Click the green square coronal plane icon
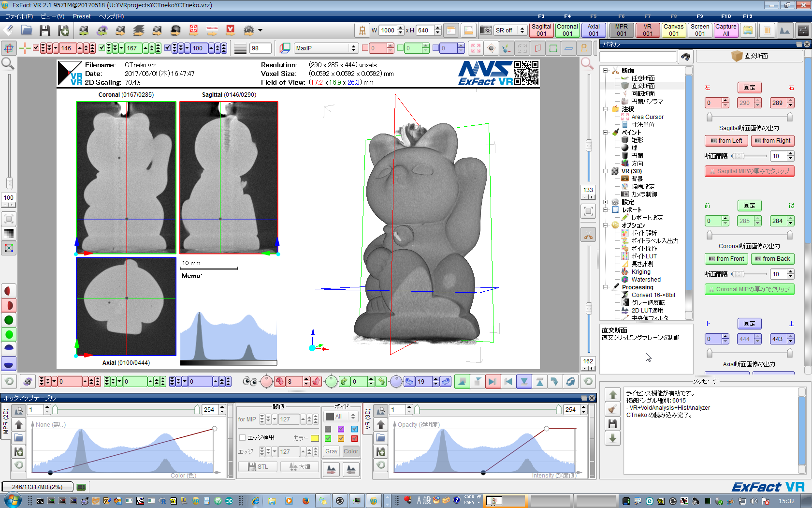Screen dimensions: 812x508 coord(553,48)
